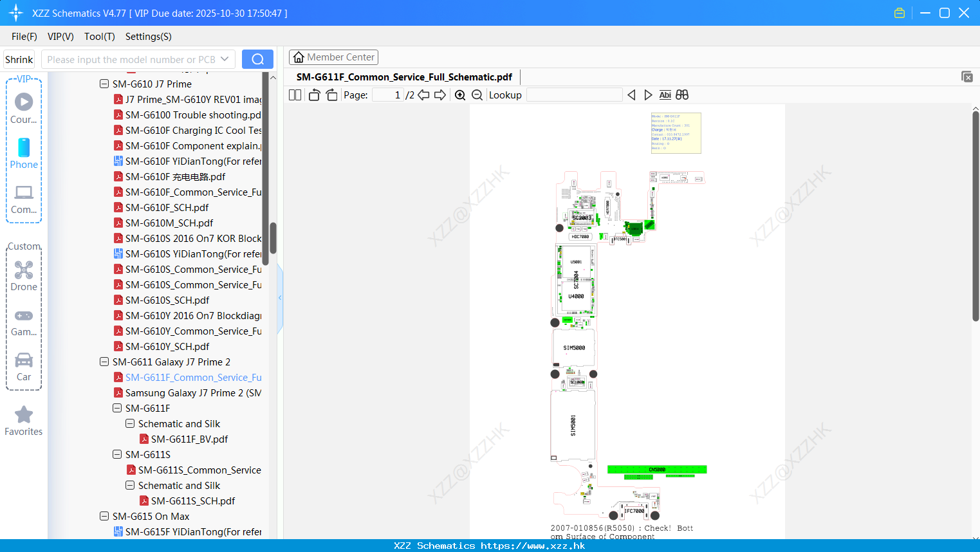Click the PDF viewer vertical scrollbar

[975, 216]
